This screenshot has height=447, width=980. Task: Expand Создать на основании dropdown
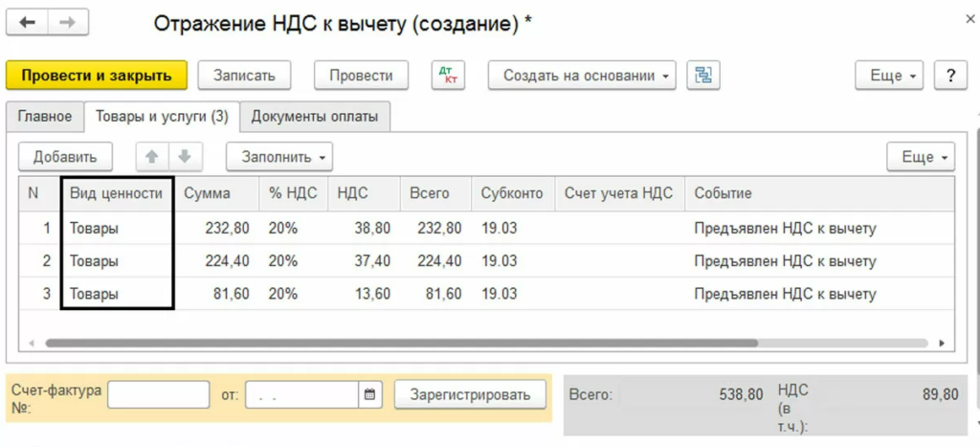pos(582,76)
